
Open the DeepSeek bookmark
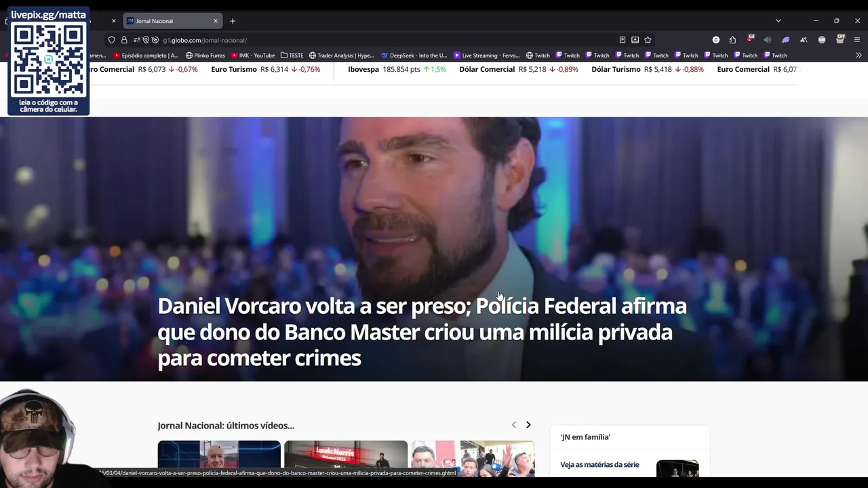(x=414, y=56)
